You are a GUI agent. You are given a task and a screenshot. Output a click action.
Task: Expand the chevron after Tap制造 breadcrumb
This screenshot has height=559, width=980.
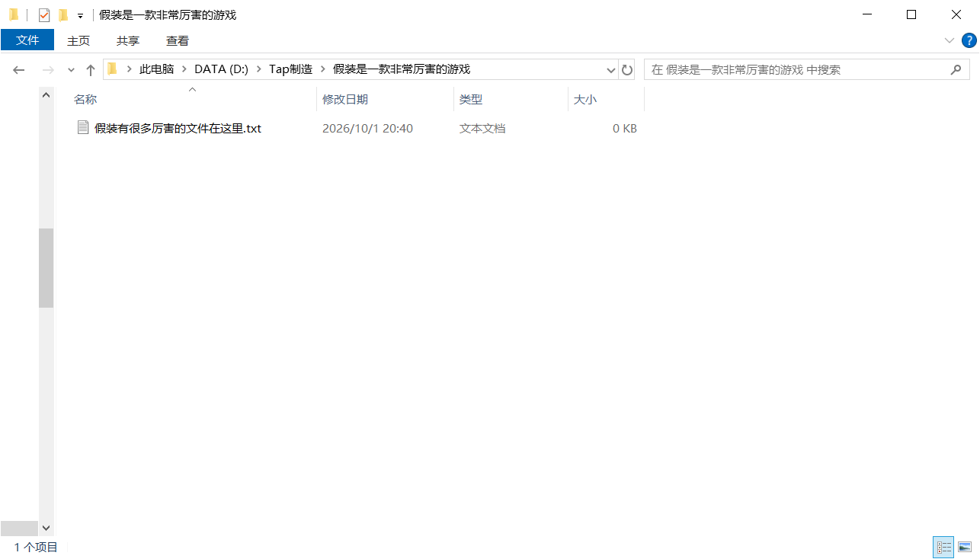(x=322, y=69)
